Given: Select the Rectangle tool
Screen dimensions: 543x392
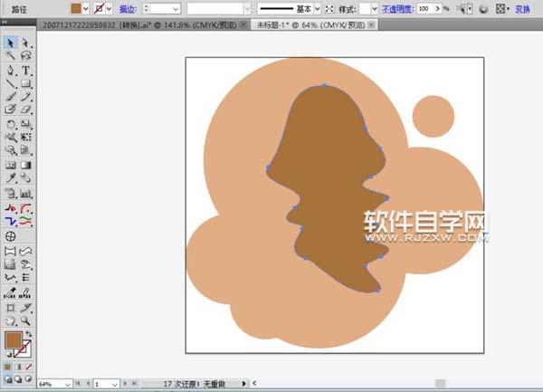Looking at the screenshot, I should 25,83.
